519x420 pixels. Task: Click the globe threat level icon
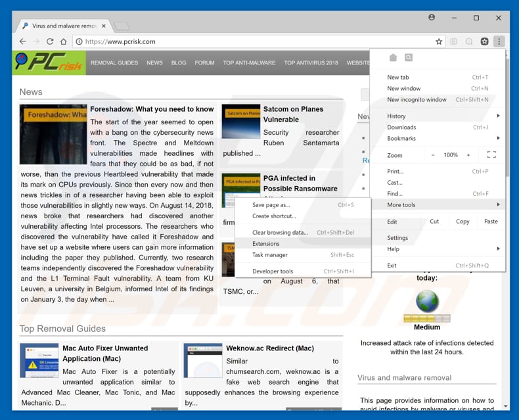[427, 302]
